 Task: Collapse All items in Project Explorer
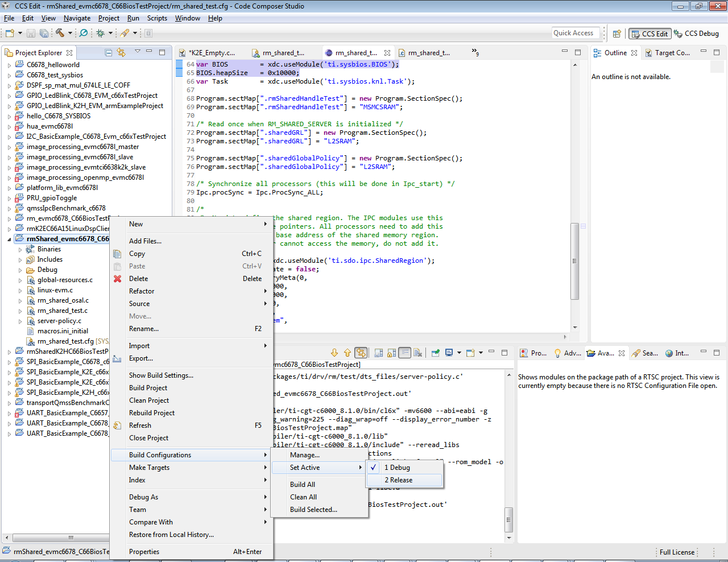click(x=108, y=52)
